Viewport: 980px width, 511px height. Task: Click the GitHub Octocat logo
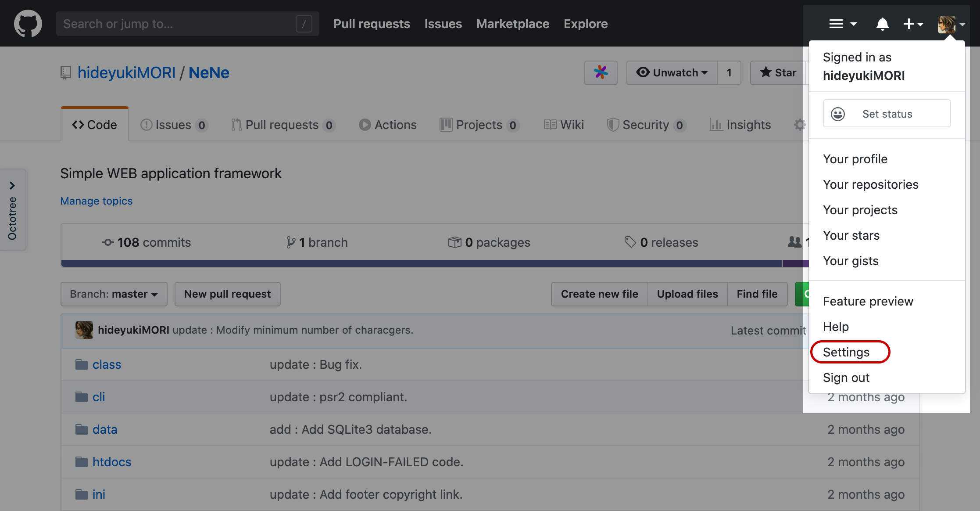27,23
